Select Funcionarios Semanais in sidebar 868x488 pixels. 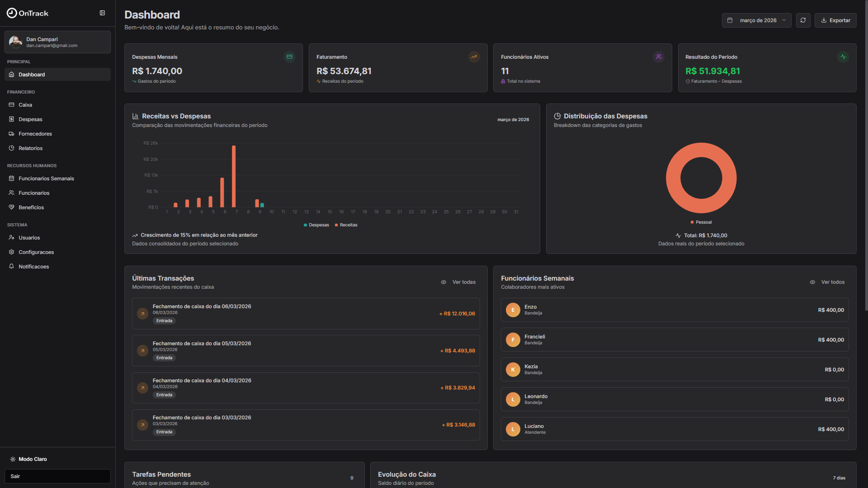click(x=46, y=178)
